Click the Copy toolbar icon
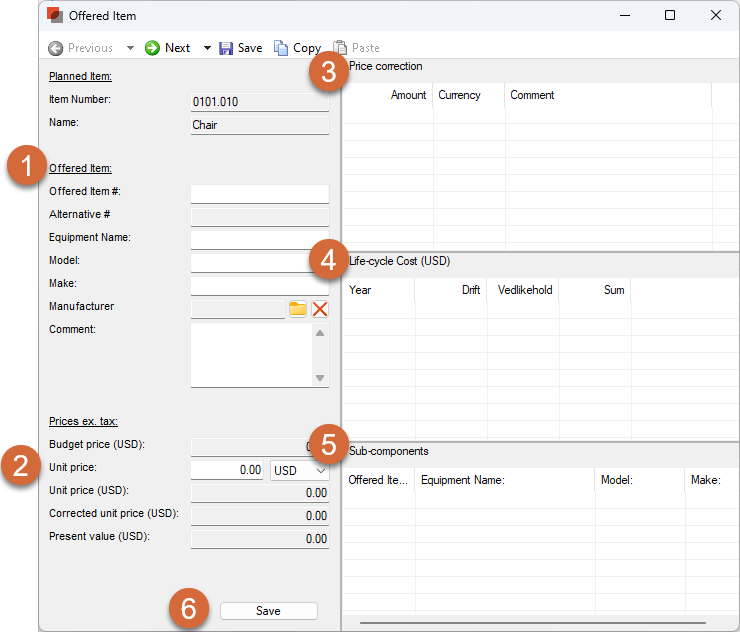740x632 pixels. [x=282, y=48]
